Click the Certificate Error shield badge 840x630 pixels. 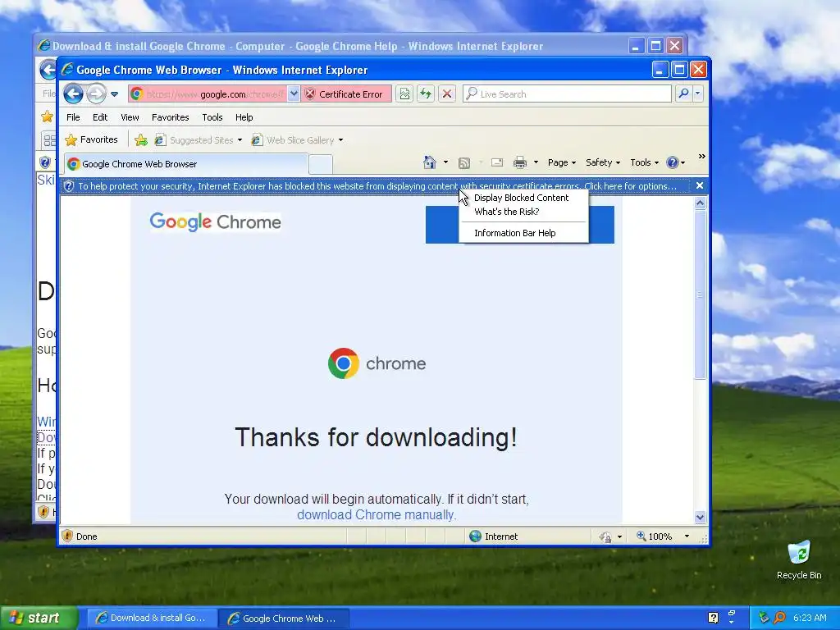(x=346, y=94)
